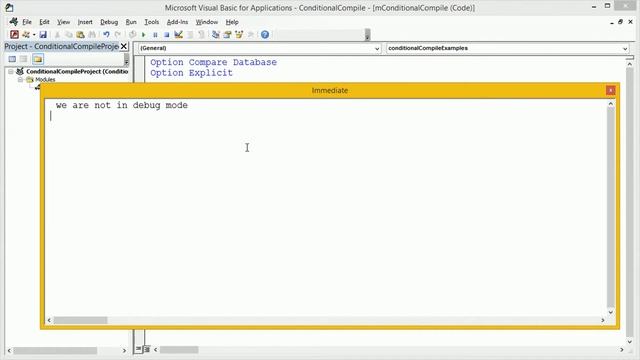Open the Run menu

131,22
